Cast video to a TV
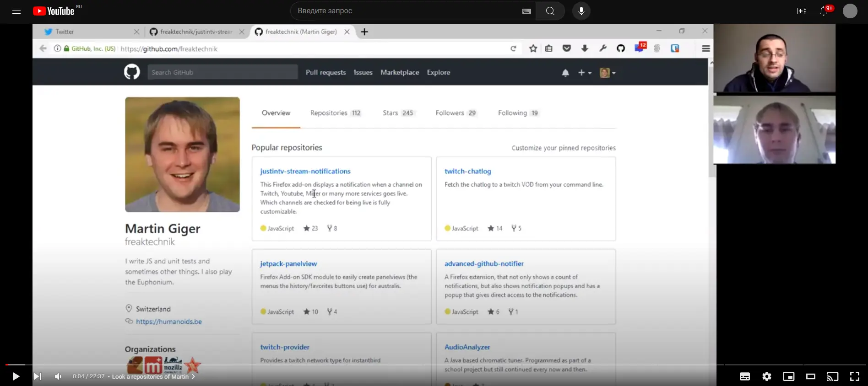 pos(833,376)
